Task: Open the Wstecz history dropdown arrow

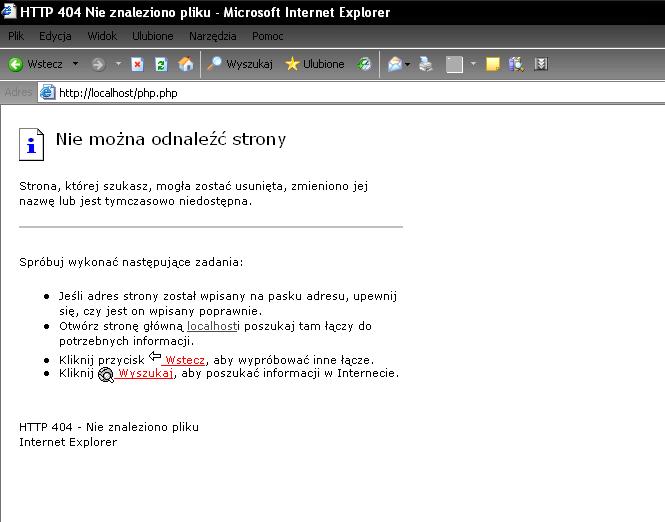Action: click(75, 64)
